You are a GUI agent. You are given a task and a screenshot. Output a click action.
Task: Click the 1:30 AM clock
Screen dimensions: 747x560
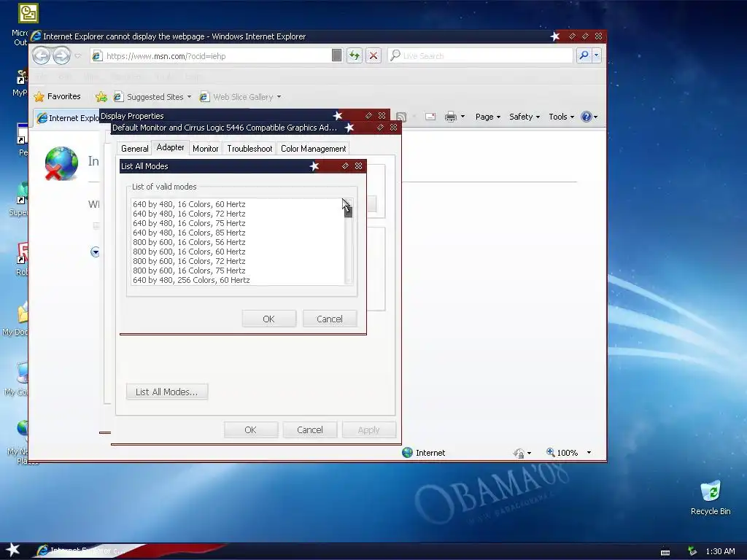(x=720, y=551)
